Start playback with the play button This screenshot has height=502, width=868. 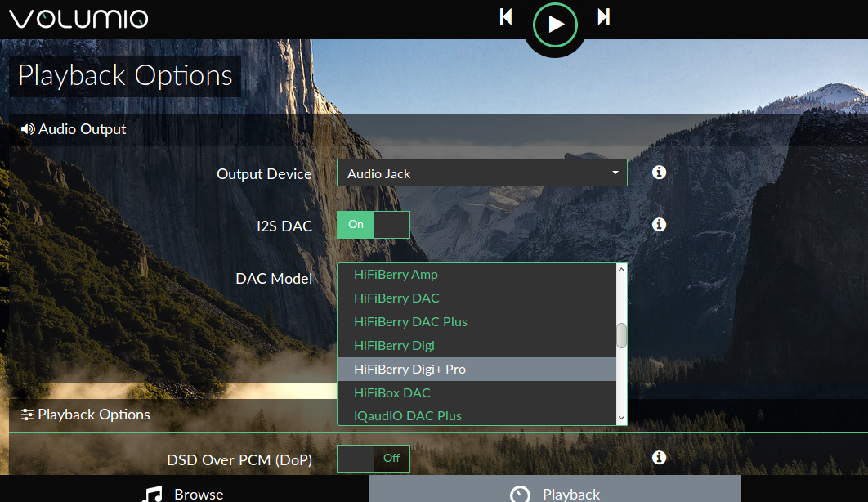(x=555, y=25)
